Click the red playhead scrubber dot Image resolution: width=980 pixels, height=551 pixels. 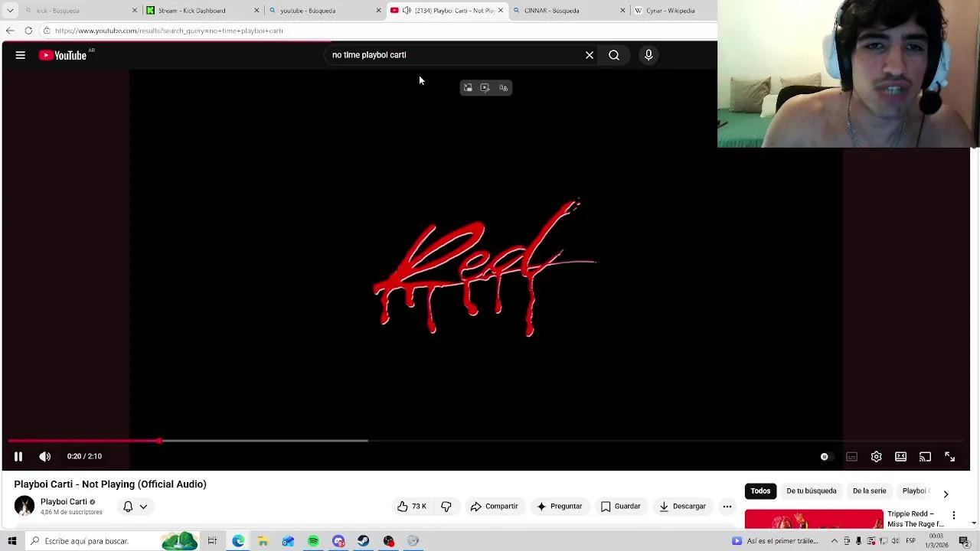coord(159,441)
